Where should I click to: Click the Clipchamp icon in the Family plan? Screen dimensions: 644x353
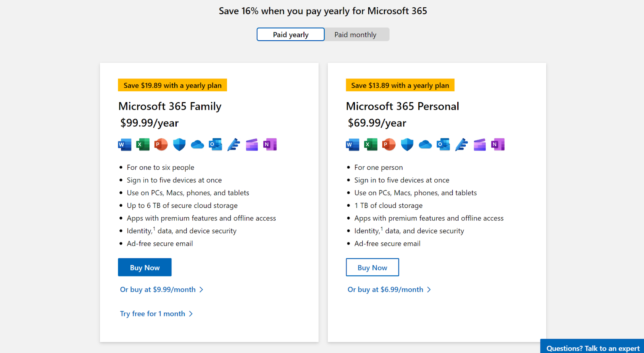252,144
